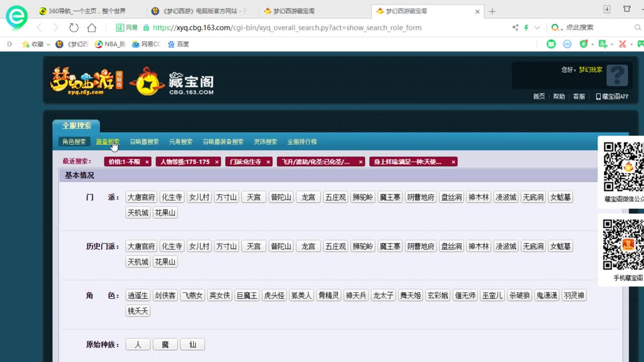Open the 藏宝阁APP link
Screen dimensions: 644x362
click(612, 97)
